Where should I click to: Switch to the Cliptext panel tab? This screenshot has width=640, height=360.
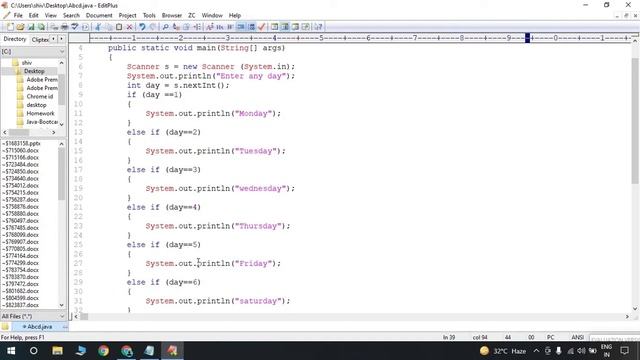pos(40,40)
